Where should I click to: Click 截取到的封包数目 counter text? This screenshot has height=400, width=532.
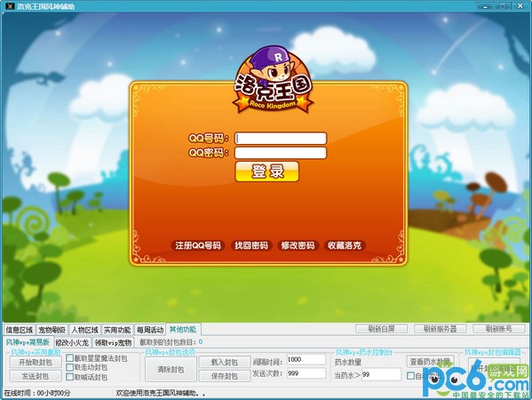171,342
